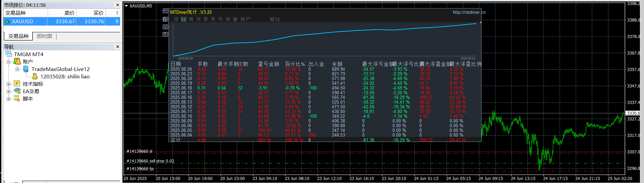Click the 2025.06.04 row date
Screen dimensions: 644x183
(x=181, y=135)
